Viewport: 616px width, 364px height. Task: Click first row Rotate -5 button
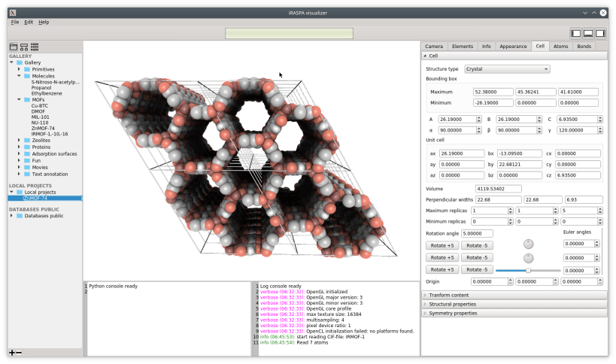[x=477, y=245]
